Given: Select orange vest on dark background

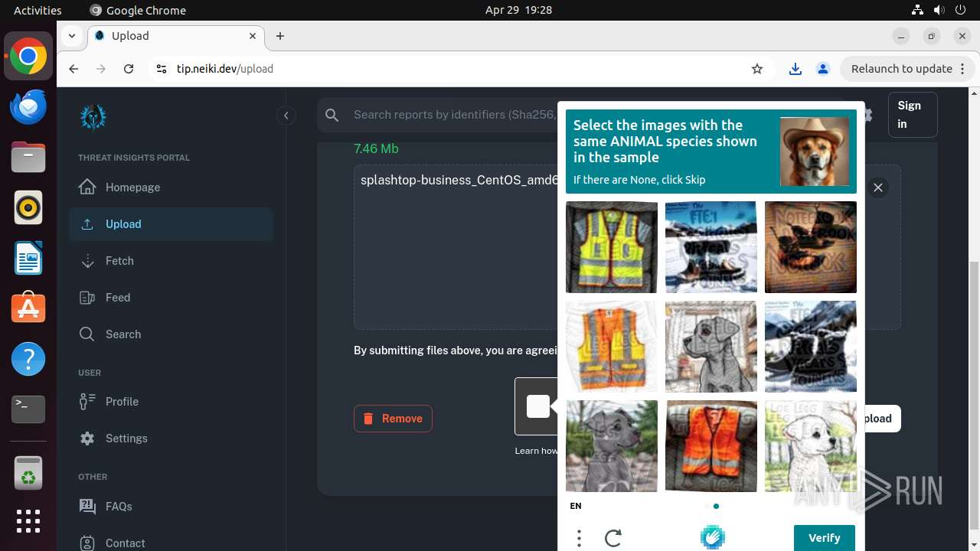Looking at the screenshot, I should (711, 446).
